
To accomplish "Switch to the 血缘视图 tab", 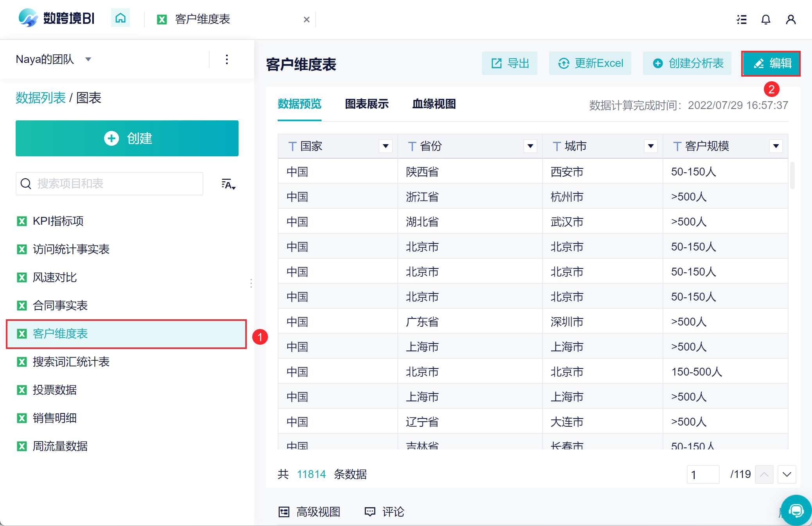I will tap(434, 104).
